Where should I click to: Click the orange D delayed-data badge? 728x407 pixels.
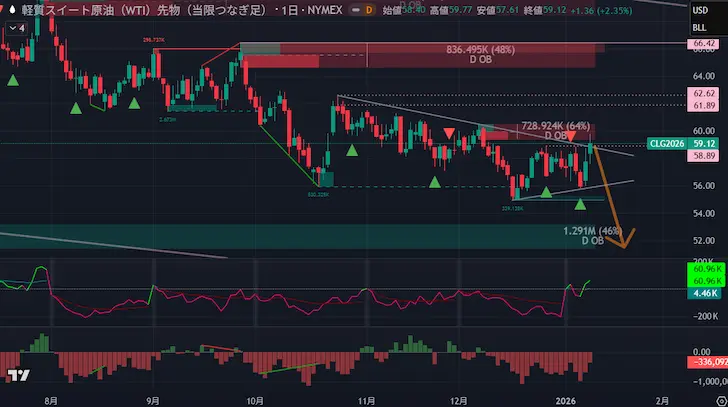(x=370, y=8)
